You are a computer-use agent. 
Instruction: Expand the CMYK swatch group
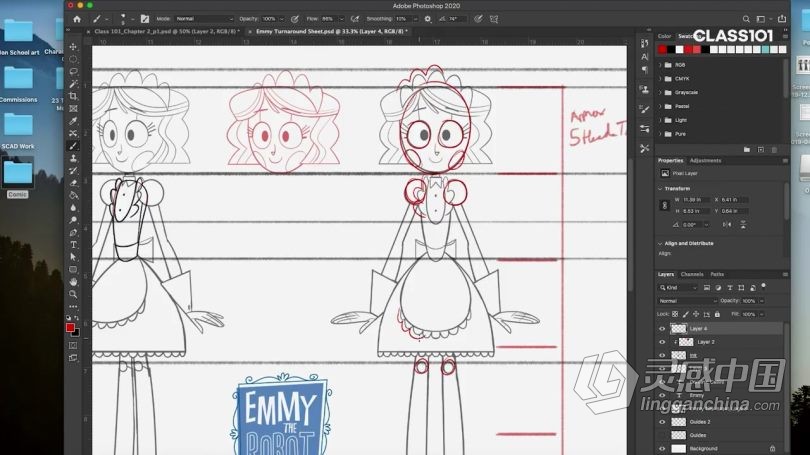660,79
